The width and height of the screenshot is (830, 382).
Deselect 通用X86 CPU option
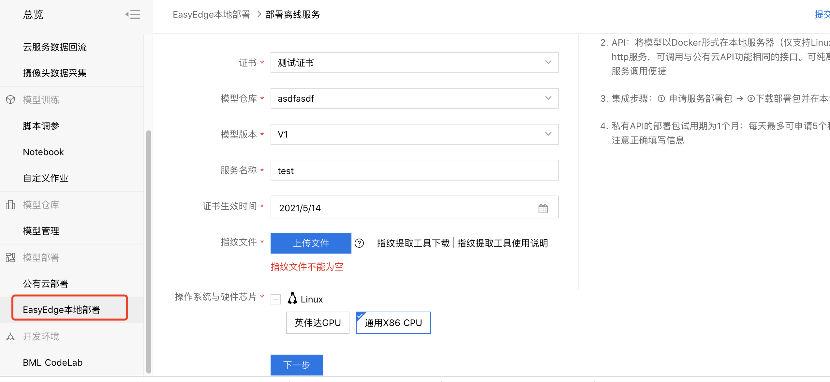pyautogui.click(x=393, y=323)
